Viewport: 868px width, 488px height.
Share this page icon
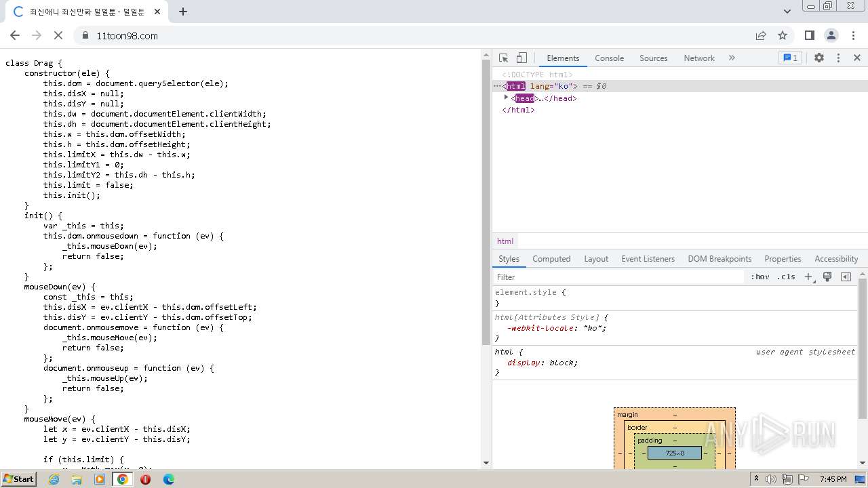coord(761,35)
